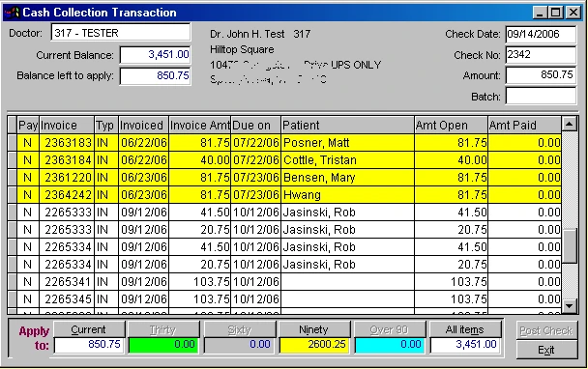The height and width of the screenshot is (369, 588).
Task: Click invoiced date 06/23/06 for Hwang
Action: pos(143,195)
